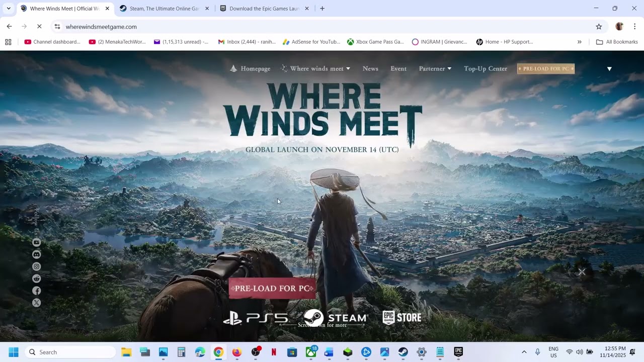The height and width of the screenshot is (362, 644).
Task: View site information icon in address bar
Action: 57,27
